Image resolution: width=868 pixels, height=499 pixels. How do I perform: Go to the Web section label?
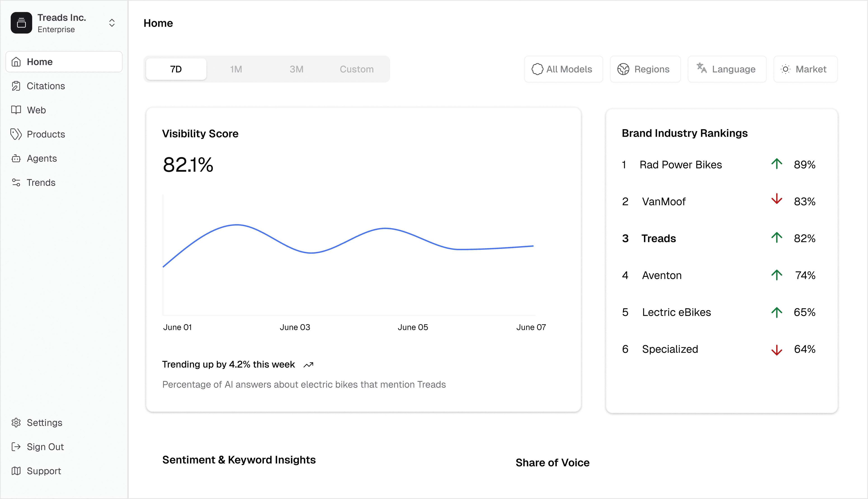pos(36,110)
